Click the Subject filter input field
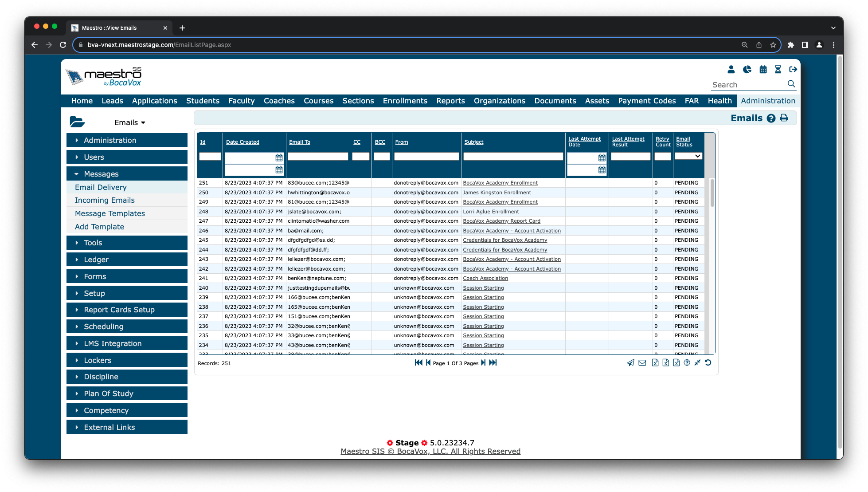The width and height of the screenshot is (868, 492). point(513,157)
